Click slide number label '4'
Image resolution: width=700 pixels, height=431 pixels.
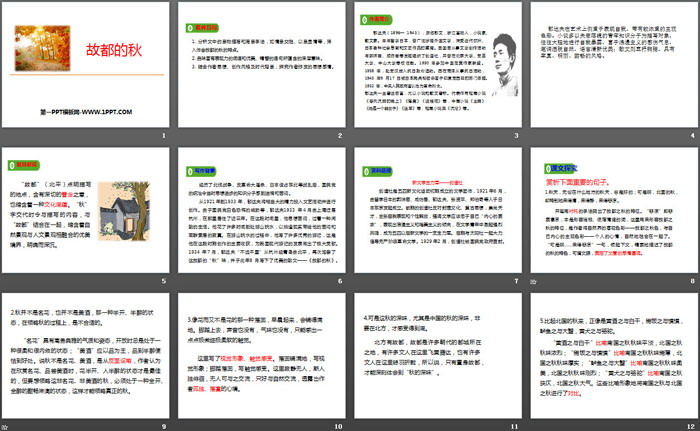[693, 135]
